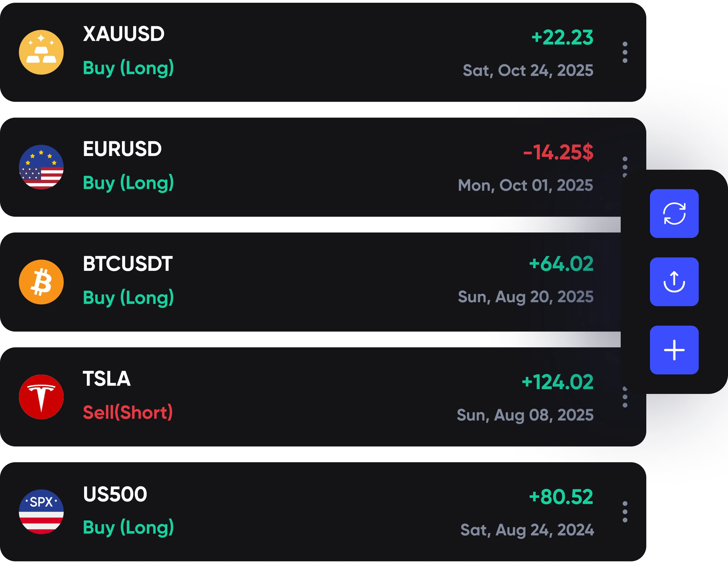Click the +124.02 profit amount
The height and width of the screenshot is (563, 728).
pyautogui.click(x=557, y=382)
